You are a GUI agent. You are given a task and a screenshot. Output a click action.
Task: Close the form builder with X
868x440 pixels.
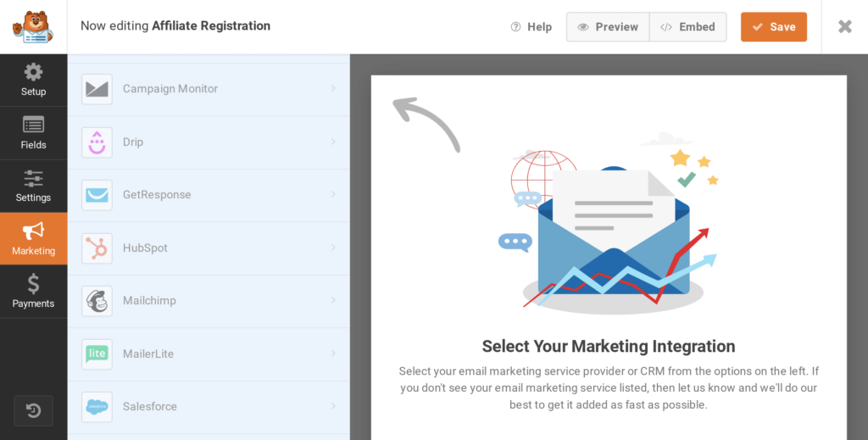845,26
